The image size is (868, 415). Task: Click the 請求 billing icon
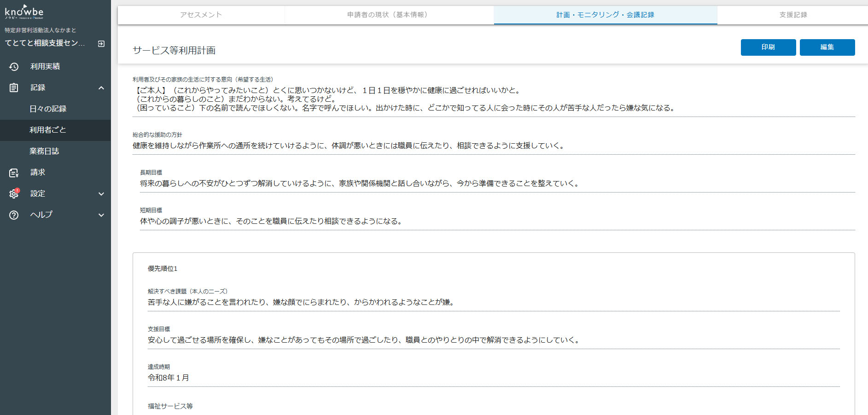coord(14,173)
